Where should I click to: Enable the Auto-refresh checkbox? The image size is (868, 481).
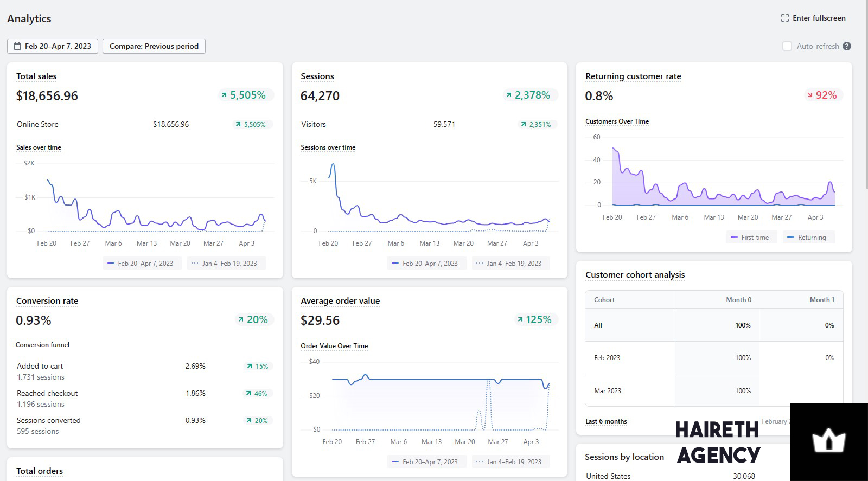coord(787,46)
